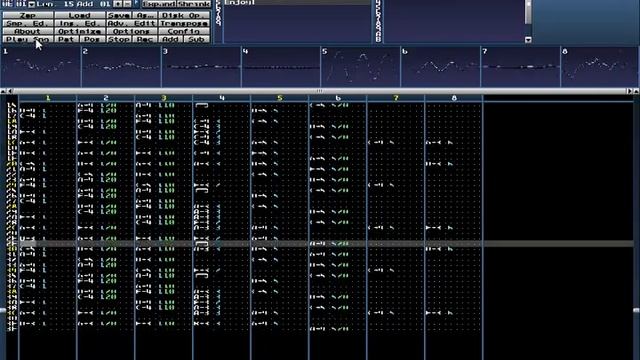This screenshot has height=360, width=640.
Task: Select pattern channel header 5
Action: (x=280, y=98)
